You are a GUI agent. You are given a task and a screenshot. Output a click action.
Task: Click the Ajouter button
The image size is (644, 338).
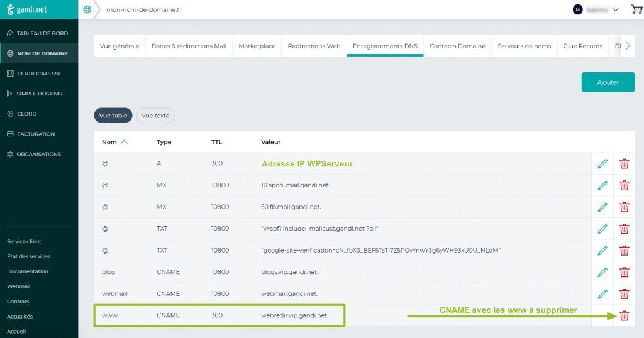(608, 82)
